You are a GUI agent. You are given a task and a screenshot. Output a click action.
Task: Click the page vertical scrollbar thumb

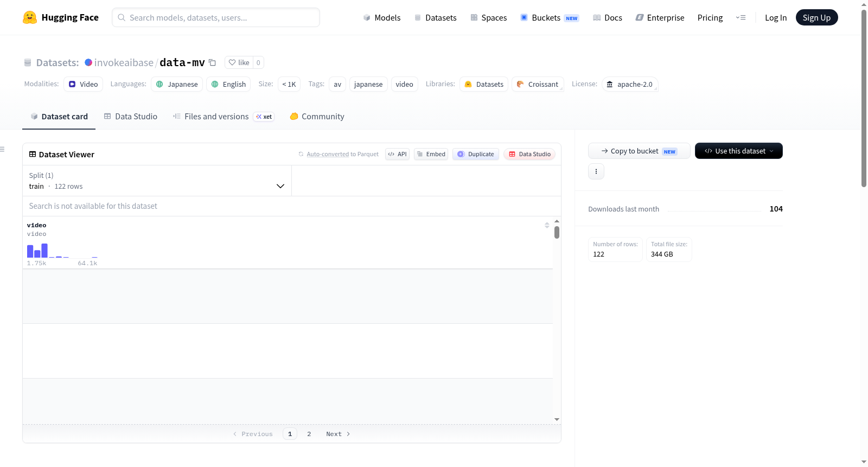[864, 98]
